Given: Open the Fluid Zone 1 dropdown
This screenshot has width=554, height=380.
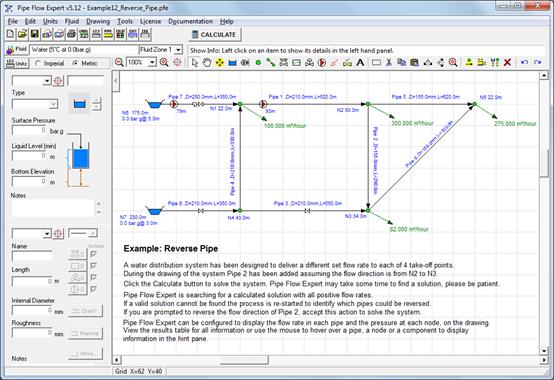Looking at the screenshot, I should point(179,50).
